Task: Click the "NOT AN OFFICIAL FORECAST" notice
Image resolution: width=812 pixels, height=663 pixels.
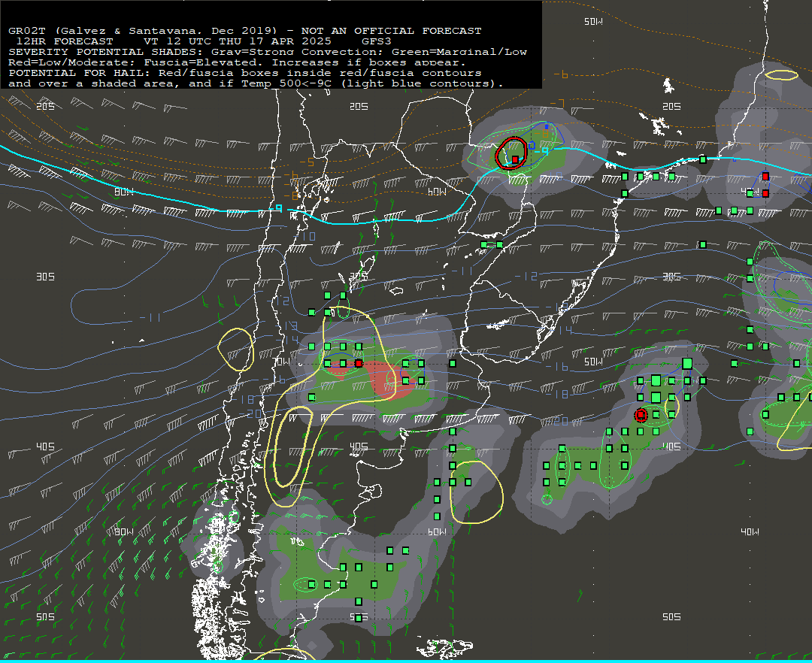Action: (391, 31)
